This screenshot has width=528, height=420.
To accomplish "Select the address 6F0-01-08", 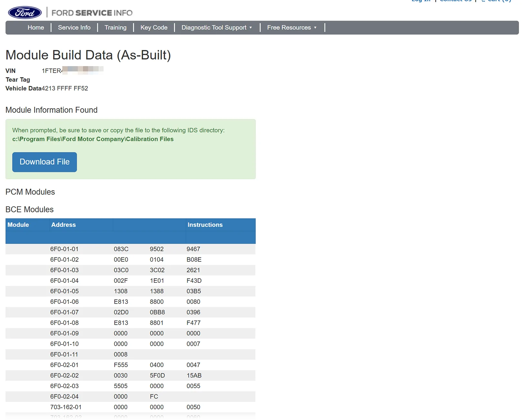I will click(x=64, y=323).
